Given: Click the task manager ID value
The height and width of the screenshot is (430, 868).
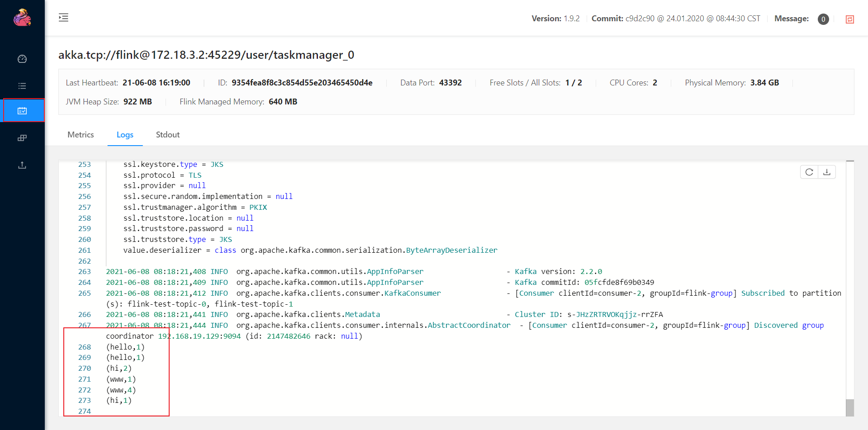Looking at the screenshot, I should (x=302, y=83).
